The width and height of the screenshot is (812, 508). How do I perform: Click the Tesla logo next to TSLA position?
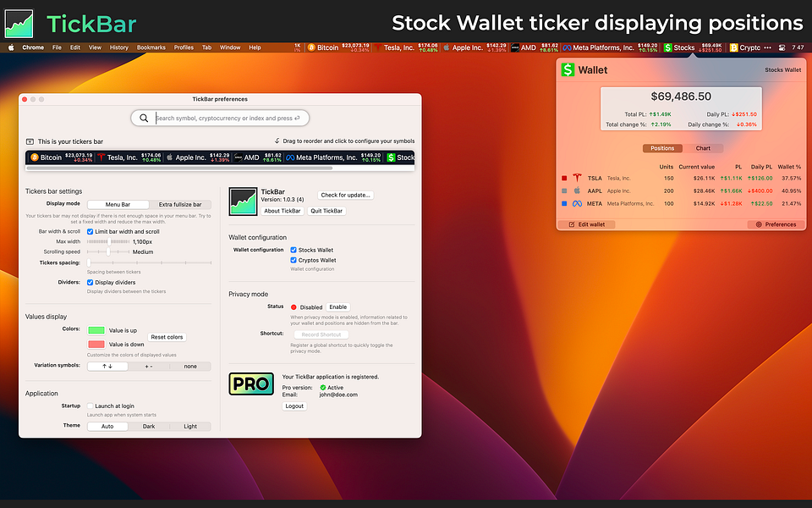(x=578, y=178)
